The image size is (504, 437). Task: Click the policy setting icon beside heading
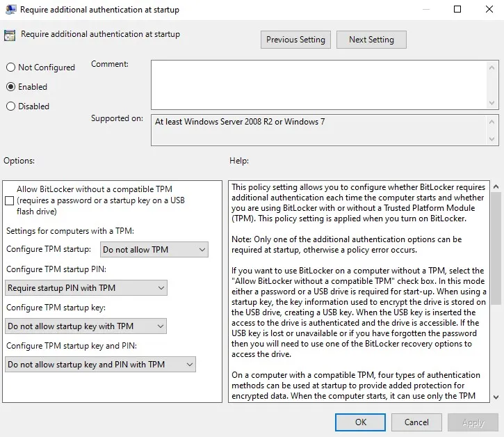click(x=10, y=35)
